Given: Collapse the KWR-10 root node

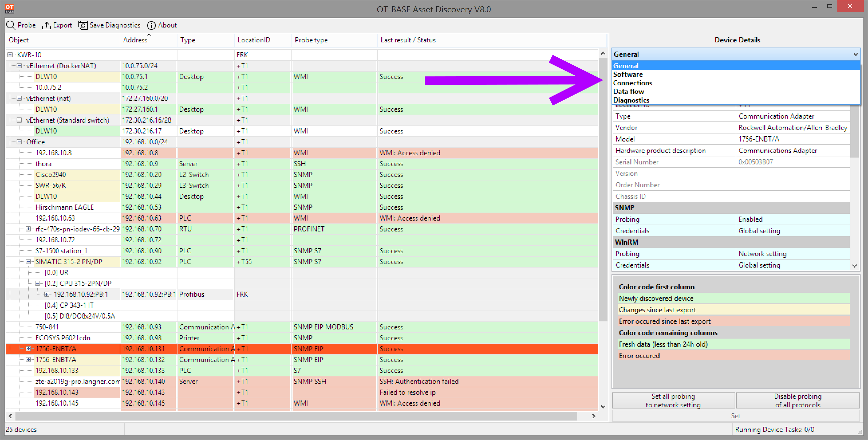Looking at the screenshot, I should [x=10, y=55].
